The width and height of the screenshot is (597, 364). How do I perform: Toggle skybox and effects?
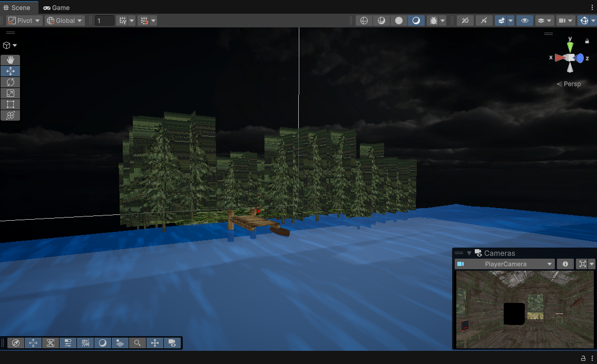click(x=501, y=21)
